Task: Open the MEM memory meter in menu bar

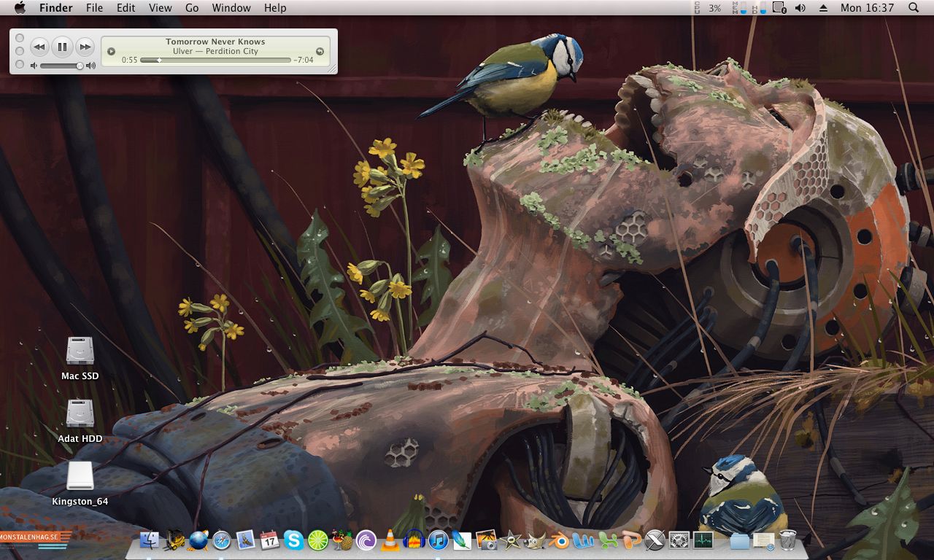Action: [x=739, y=7]
